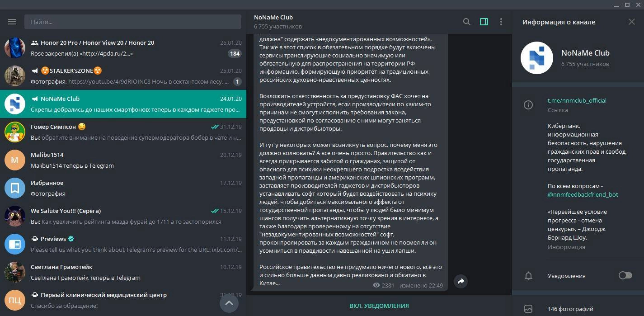Forward the message with share arrow
The image size is (644, 316).
461,281
